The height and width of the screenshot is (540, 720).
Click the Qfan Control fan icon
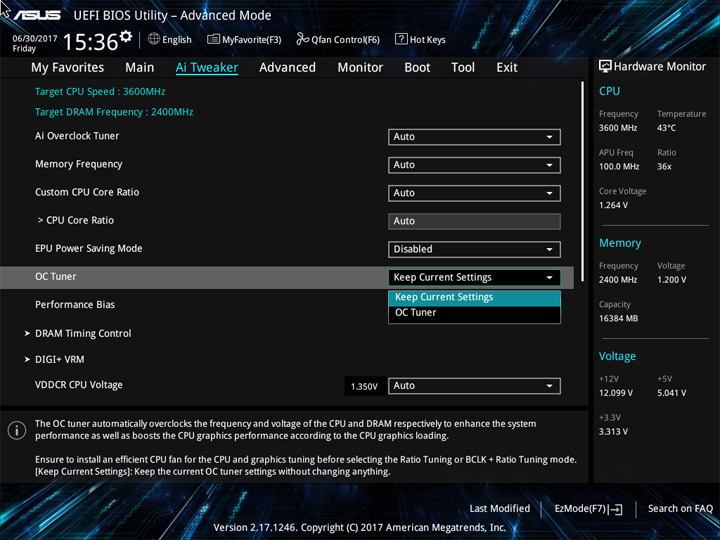tap(302, 39)
